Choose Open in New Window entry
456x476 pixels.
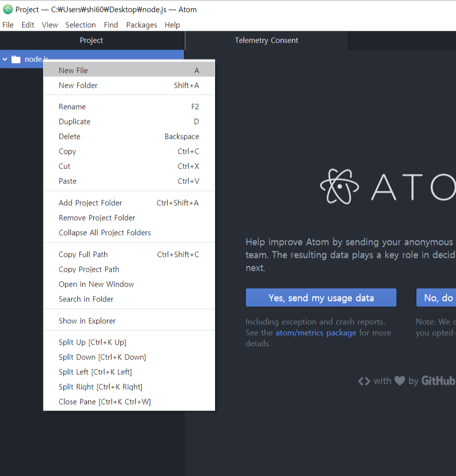pyautogui.click(x=129, y=284)
